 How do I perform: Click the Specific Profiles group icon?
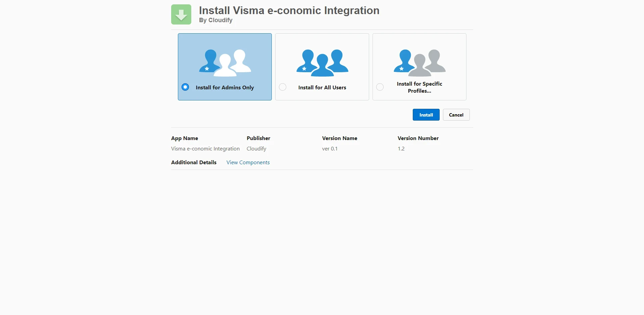419,63
